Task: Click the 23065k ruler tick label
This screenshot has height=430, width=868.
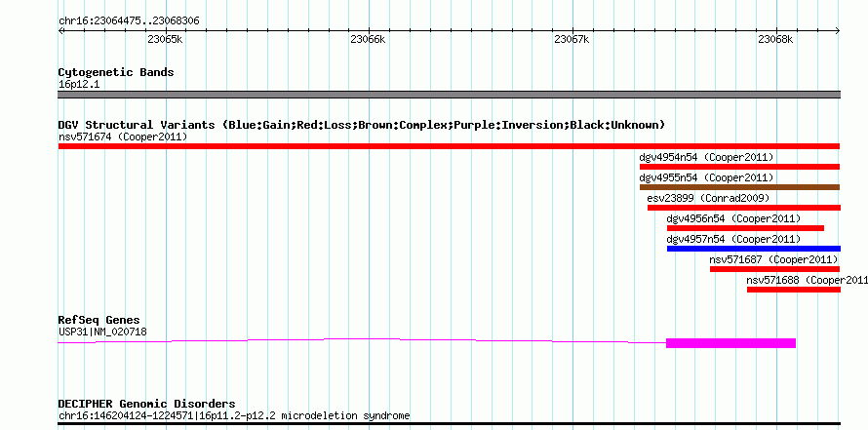Action: [165, 40]
